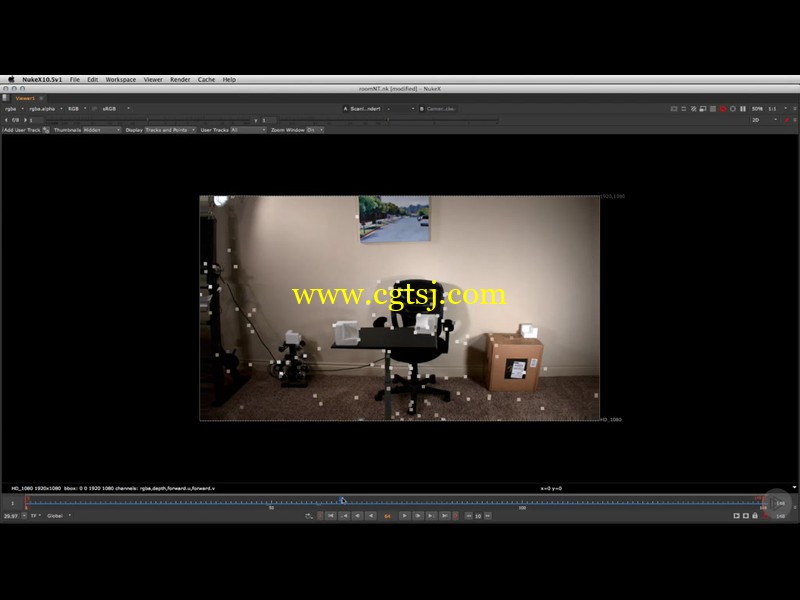Open the A input Scanl...nder1 dropdown

coord(365,109)
